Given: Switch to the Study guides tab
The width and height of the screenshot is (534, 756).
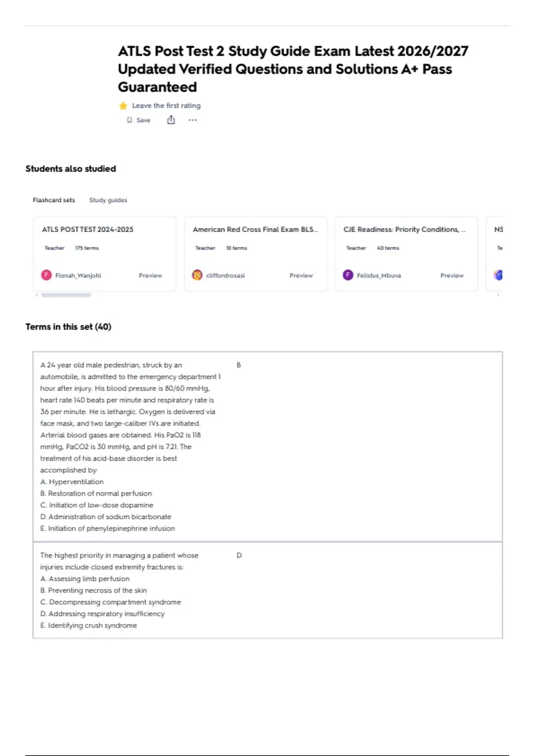Looking at the screenshot, I should 108,200.
